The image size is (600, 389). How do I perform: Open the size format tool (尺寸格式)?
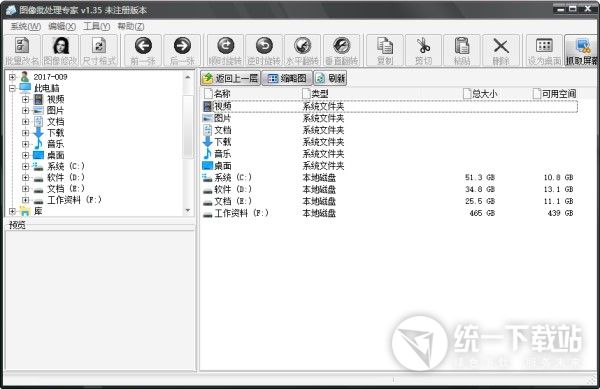tap(99, 50)
